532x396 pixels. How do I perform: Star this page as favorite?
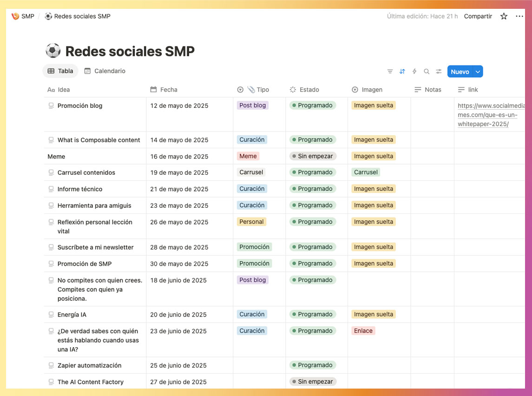(504, 16)
